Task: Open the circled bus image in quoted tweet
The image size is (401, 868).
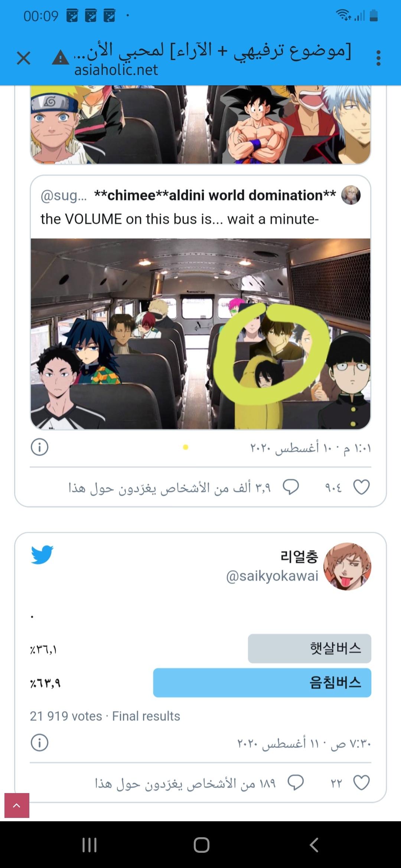Action: pos(200,334)
